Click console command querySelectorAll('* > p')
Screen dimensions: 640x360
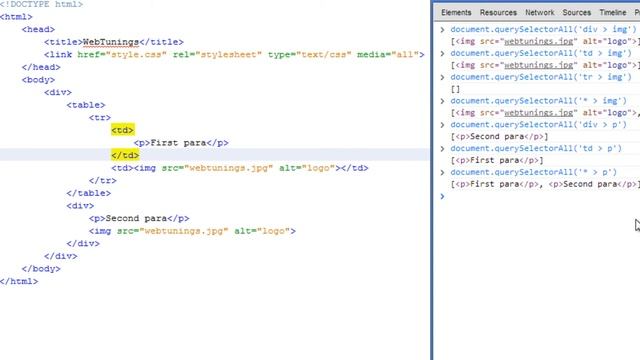(533, 172)
